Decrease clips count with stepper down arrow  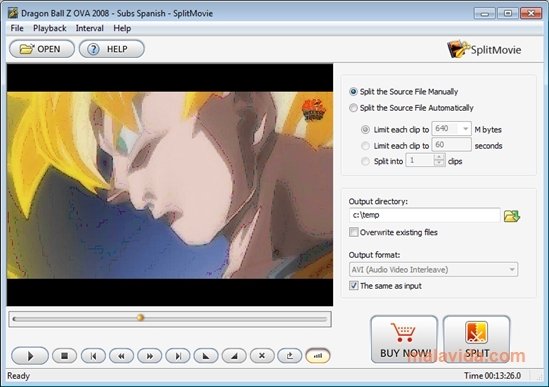(439, 163)
